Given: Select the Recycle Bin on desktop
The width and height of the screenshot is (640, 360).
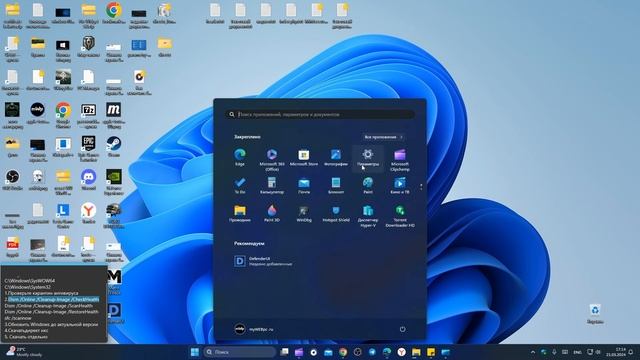Looking at the screenshot, I should pos(595,314).
